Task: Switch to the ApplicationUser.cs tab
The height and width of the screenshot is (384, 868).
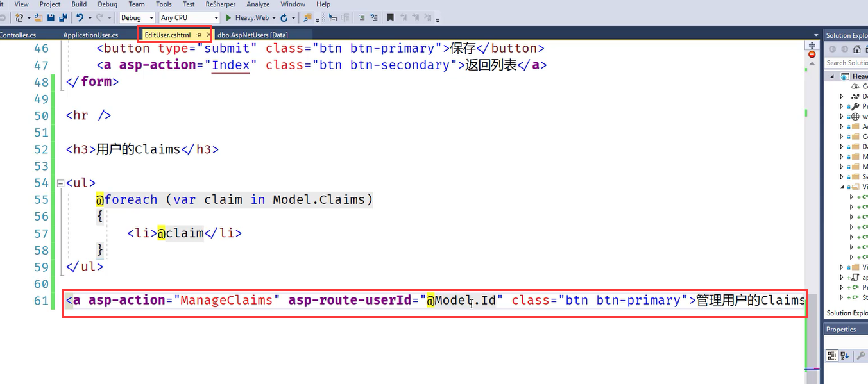Action: pyautogui.click(x=90, y=35)
